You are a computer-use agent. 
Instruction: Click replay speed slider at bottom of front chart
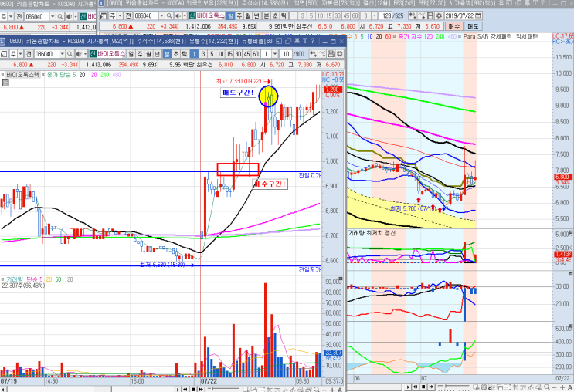click(x=223, y=389)
